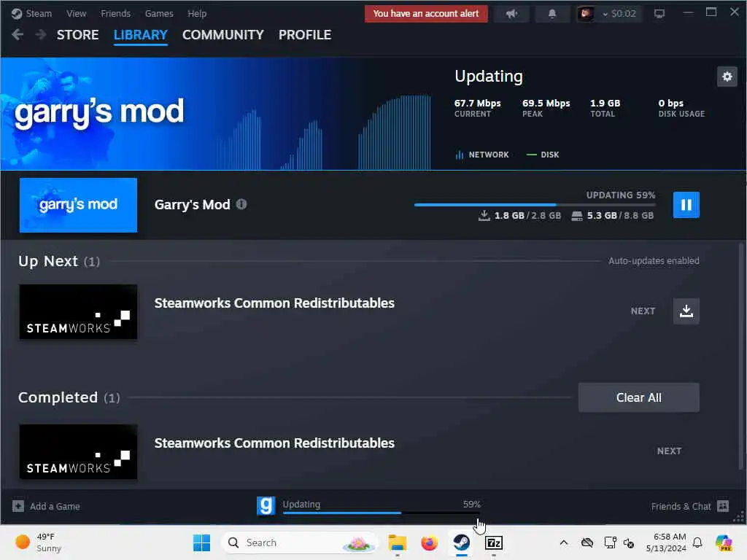Open account wallet $0.02 dropdown

(x=619, y=14)
